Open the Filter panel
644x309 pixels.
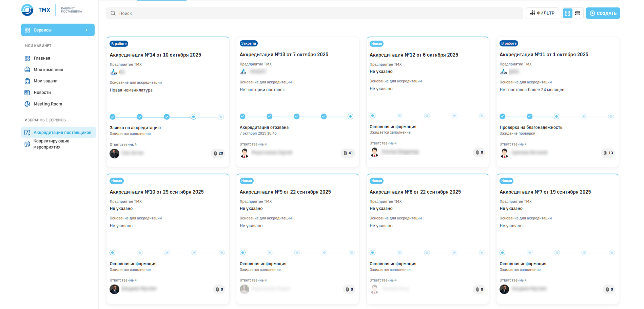coord(542,13)
